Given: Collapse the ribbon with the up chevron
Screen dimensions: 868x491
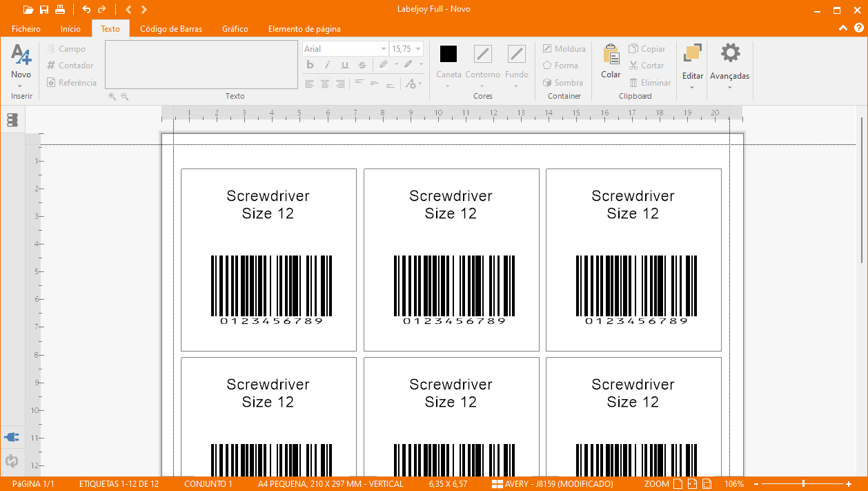Looking at the screenshot, I should [x=843, y=28].
